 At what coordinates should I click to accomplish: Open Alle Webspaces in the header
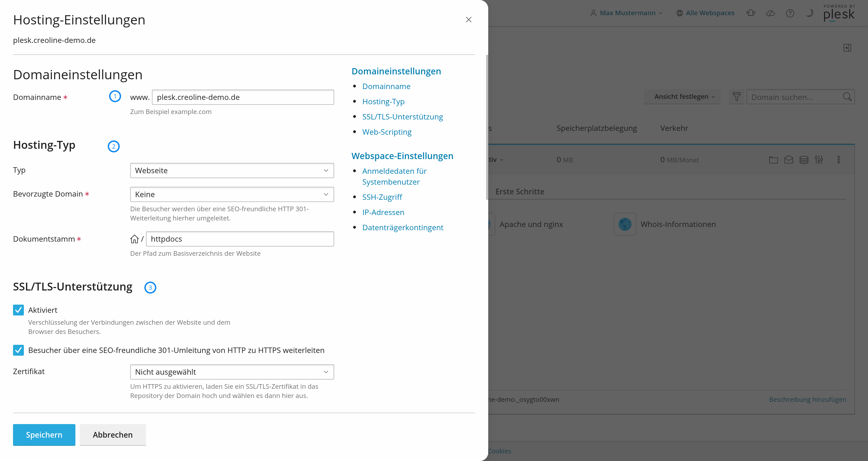[x=710, y=13]
